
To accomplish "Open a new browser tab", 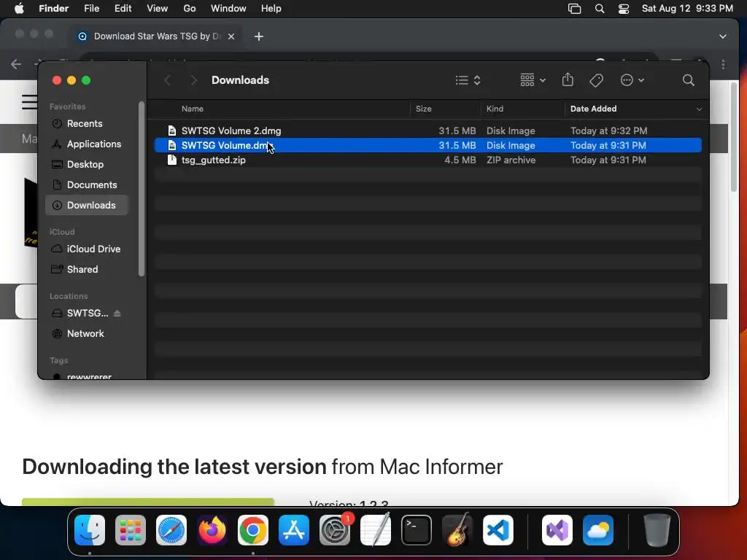I will coord(259,36).
